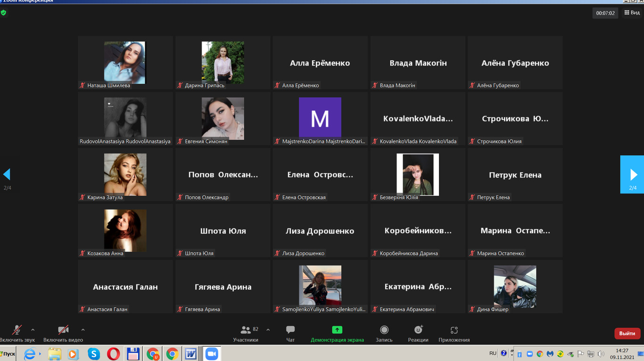Viewport: 644px width, 361px height.
Task: Turn on camera with Включить видео
Action: [63, 333]
